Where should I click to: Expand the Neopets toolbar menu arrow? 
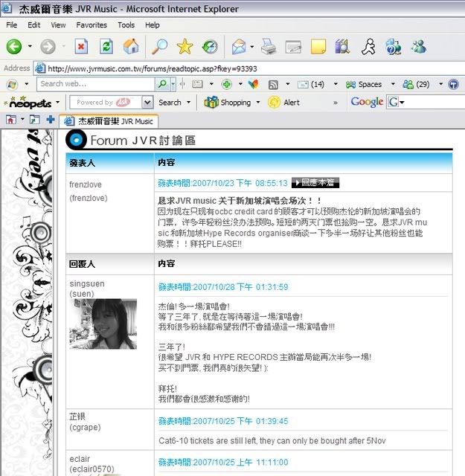coord(57,103)
